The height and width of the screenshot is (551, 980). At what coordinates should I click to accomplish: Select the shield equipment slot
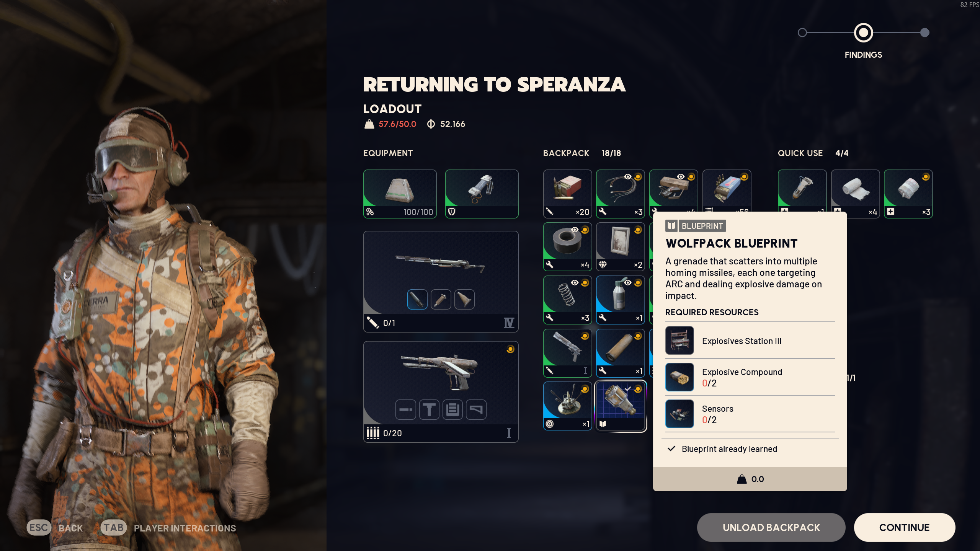click(x=482, y=194)
